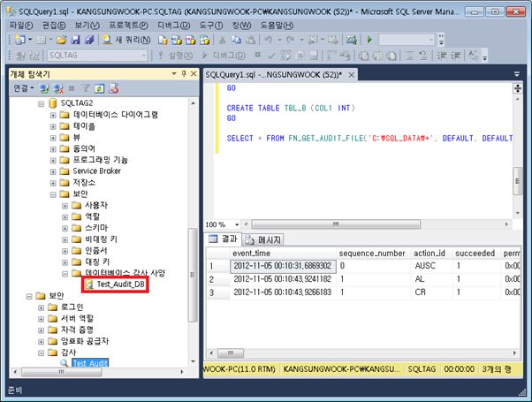Click the Connect Object Explorer icon

[x=44, y=88]
